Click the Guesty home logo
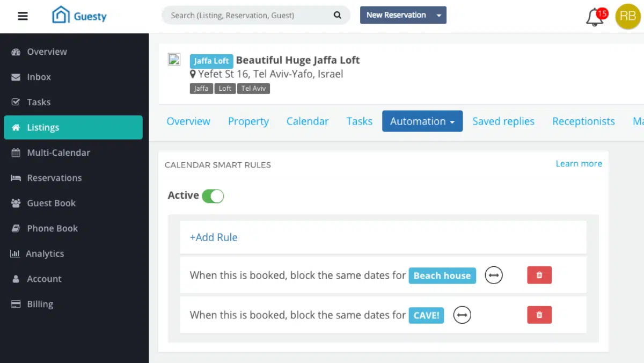 79,16
